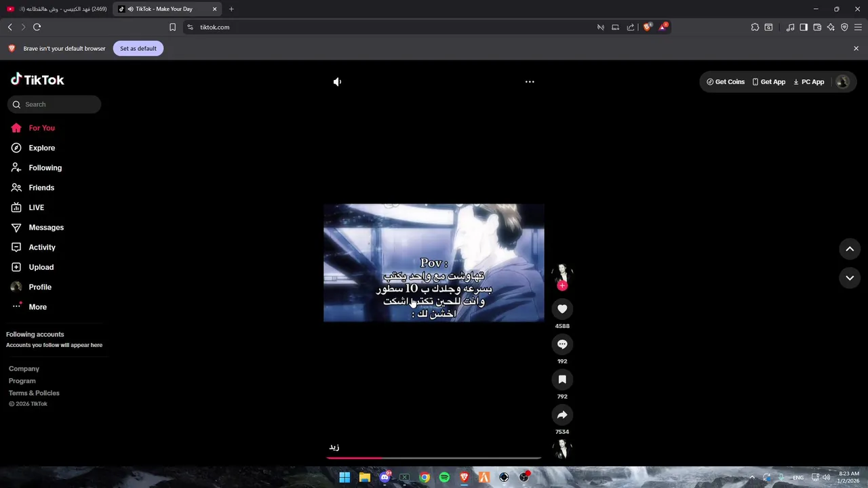Open the Brave playlist music note icon
The image size is (868, 488).
pyautogui.click(x=790, y=27)
